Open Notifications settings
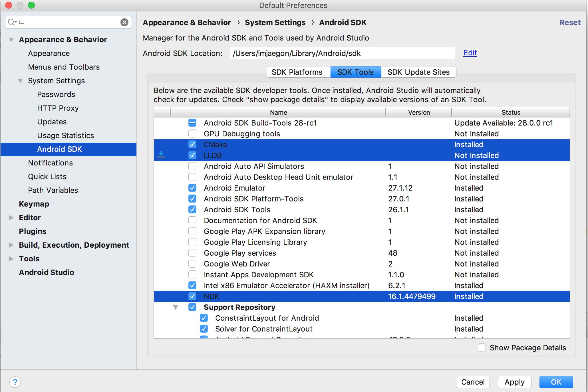The height and width of the screenshot is (392, 588). click(51, 163)
